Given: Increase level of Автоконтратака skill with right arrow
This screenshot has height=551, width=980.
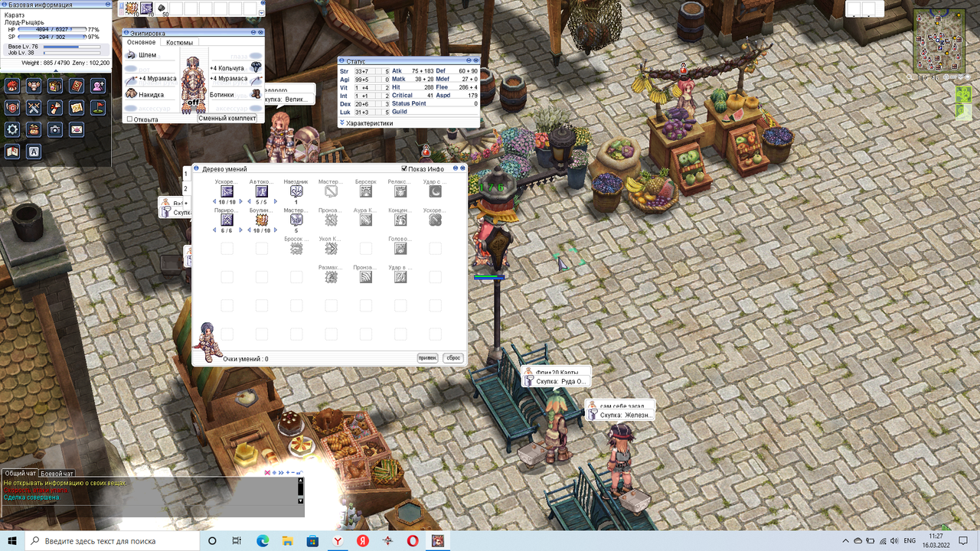Looking at the screenshot, I should [x=275, y=202].
